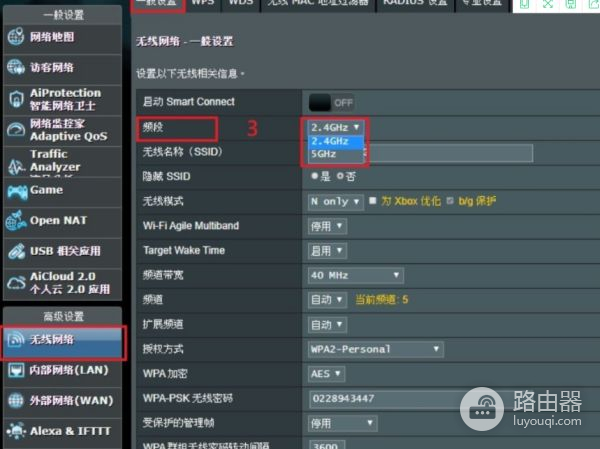The height and width of the screenshot is (449, 600).
Task: Open 访客网络 menu entry
Action: (62, 68)
